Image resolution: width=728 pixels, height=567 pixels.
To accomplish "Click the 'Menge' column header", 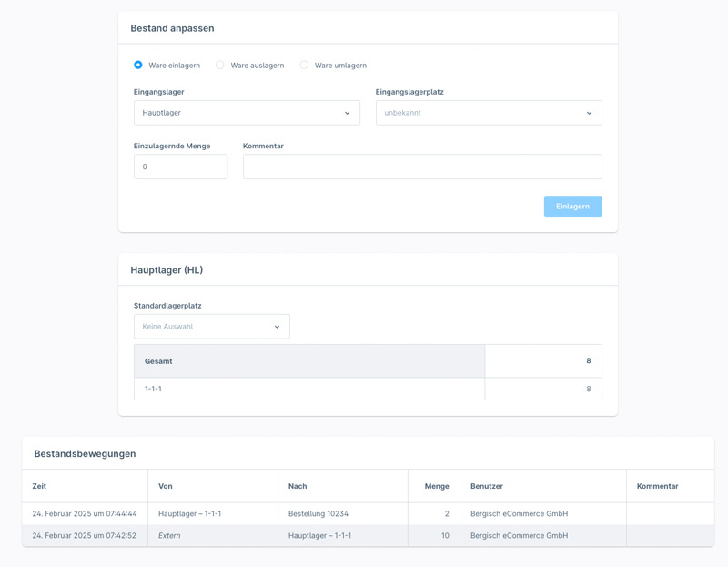I will (x=437, y=486).
